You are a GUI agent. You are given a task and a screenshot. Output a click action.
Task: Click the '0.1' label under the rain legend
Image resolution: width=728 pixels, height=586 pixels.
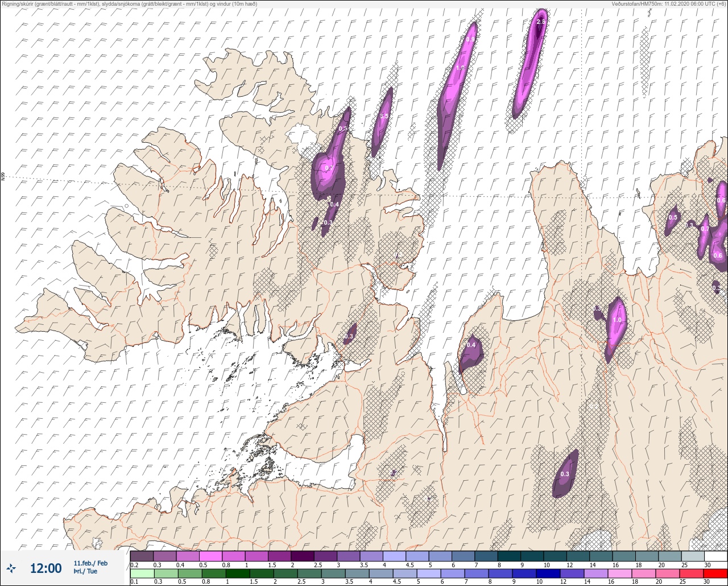[134, 582]
